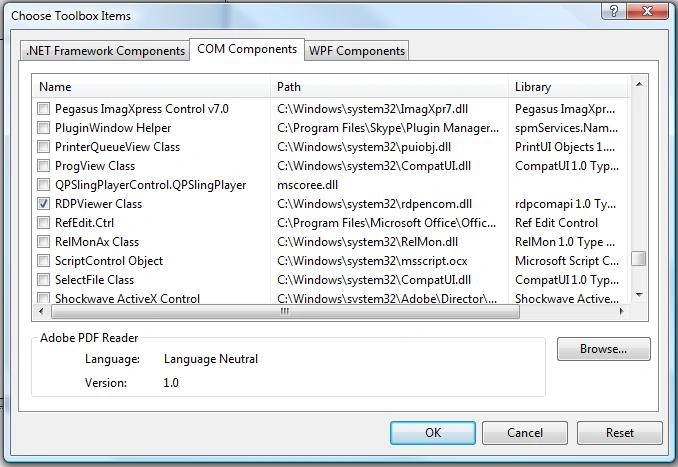678x467 pixels.
Task: Click the Ref Edit Control library cell
Action: (x=556, y=223)
